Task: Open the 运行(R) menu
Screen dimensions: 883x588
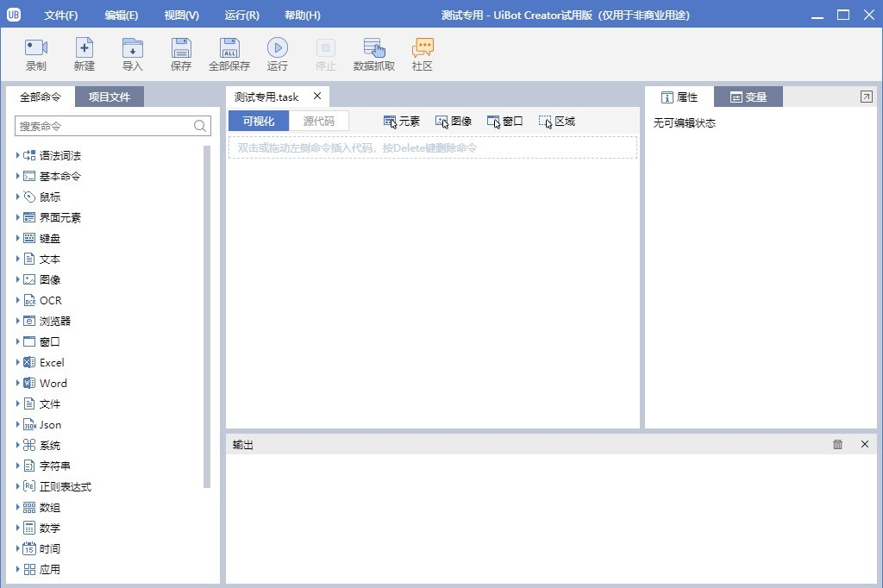Action: coord(242,16)
